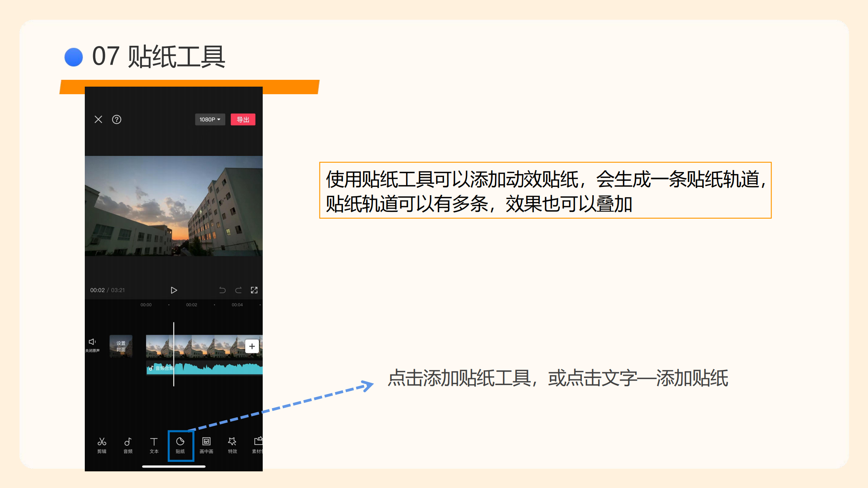Viewport: 868px width, 488px height.
Task: Click the video preview image
Action: (174, 206)
